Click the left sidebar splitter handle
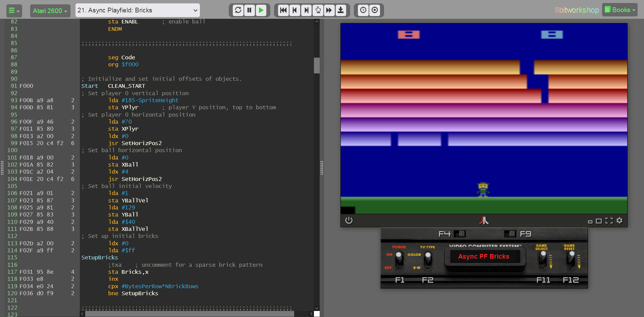Viewport: 644px width, 317px height. point(2,168)
